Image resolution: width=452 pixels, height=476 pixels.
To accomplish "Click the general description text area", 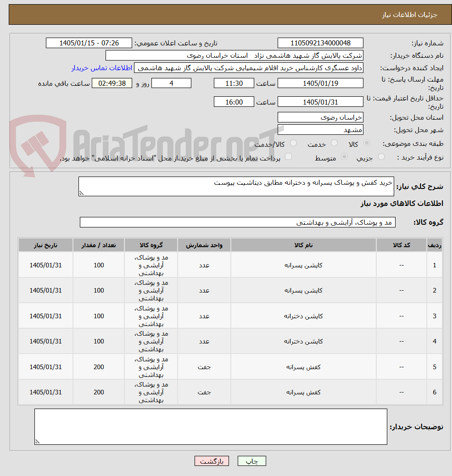I will [x=236, y=186].
